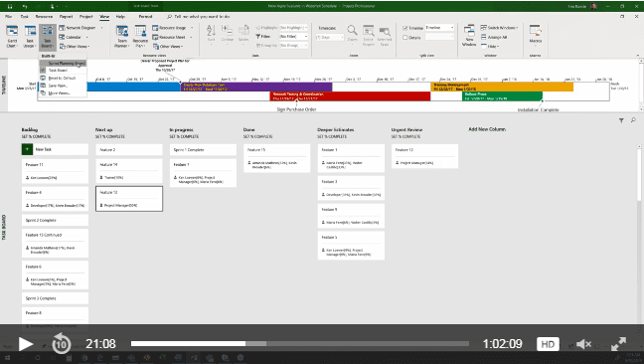The height and width of the screenshot is (364, 644).
Task: Select the Feature 12 card in Next up
Action: pyautogui.click(x=129, y=199)
